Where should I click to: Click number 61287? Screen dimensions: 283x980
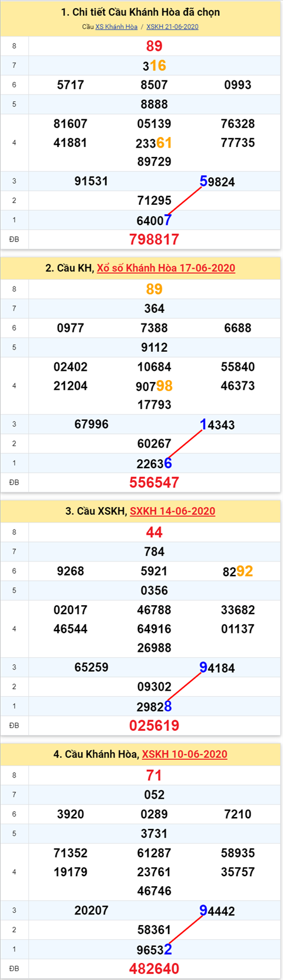coord(154,854)
